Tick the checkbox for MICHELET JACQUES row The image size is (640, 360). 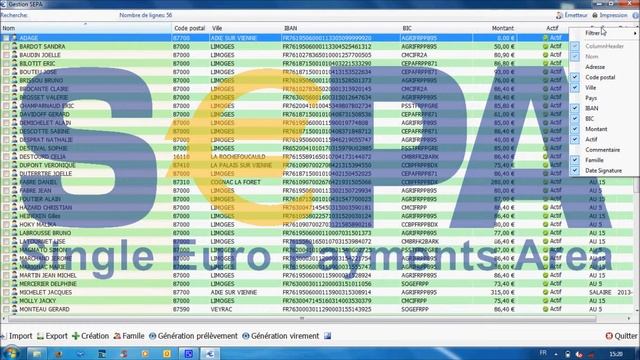pyautogui.click(x=6, y=292)
